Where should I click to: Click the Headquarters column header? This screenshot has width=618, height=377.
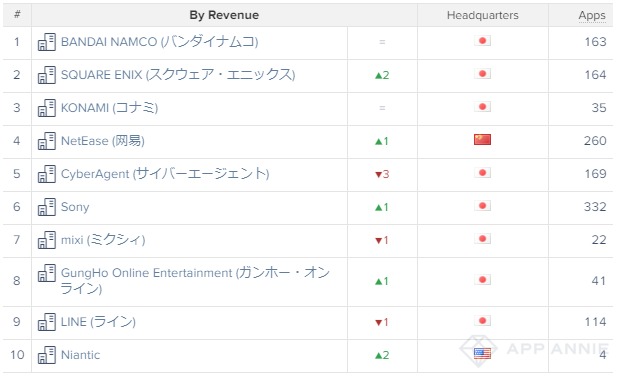point(483,15)
